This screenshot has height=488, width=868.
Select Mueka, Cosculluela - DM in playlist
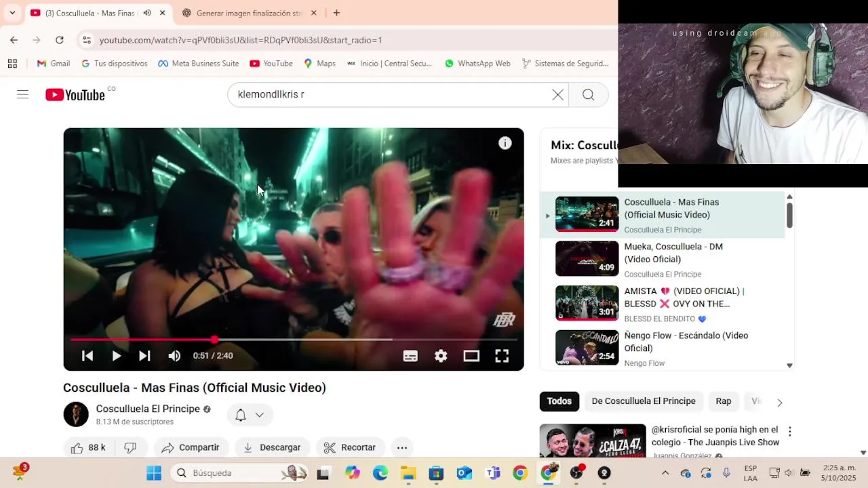point(662,259)
